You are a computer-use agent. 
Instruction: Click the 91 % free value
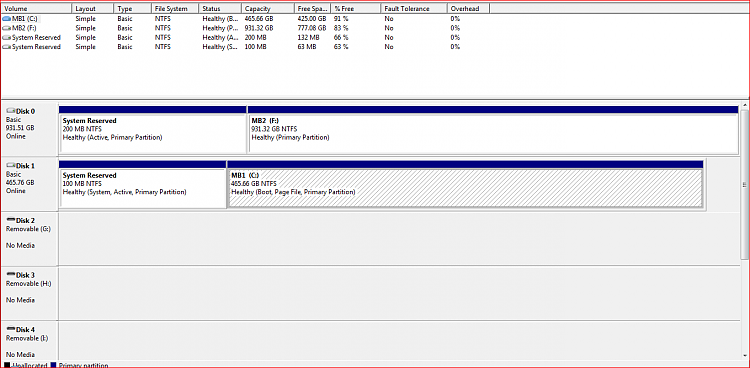click(x=341, y=19)
